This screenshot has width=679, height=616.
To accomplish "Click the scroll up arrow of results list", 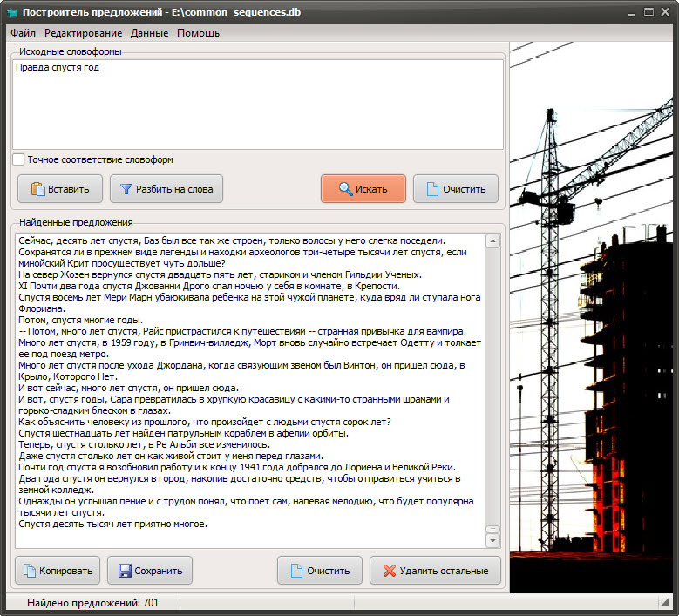I will pos(492,241).
